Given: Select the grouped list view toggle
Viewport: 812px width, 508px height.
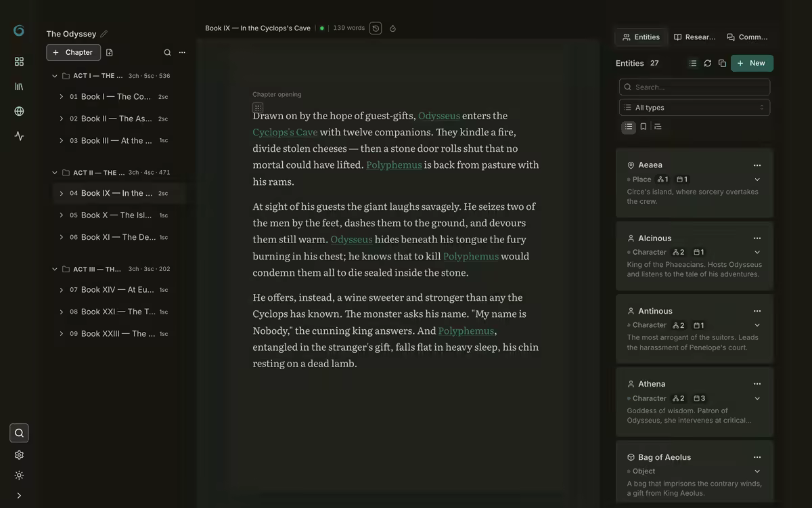Looking at the screenshot, I should pyautogui.click(x=658, y=127).
